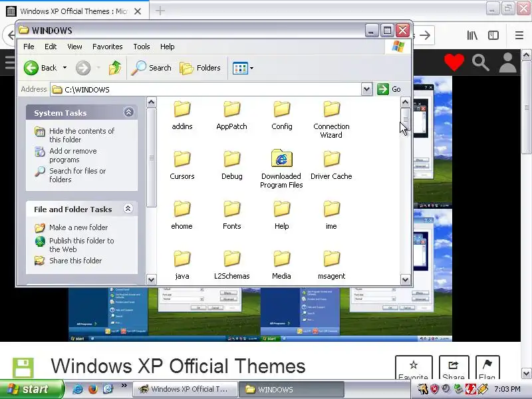
Task: Launch Firefox from Quick Launch
Action: [92, 389]
